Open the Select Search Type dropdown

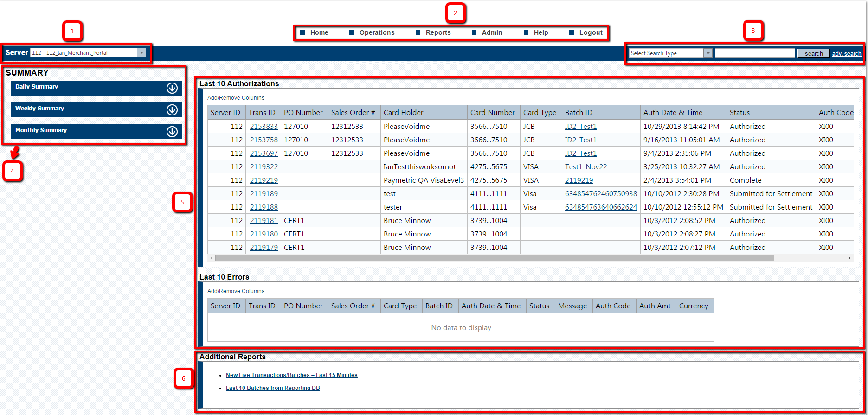[x=707, y=53]
